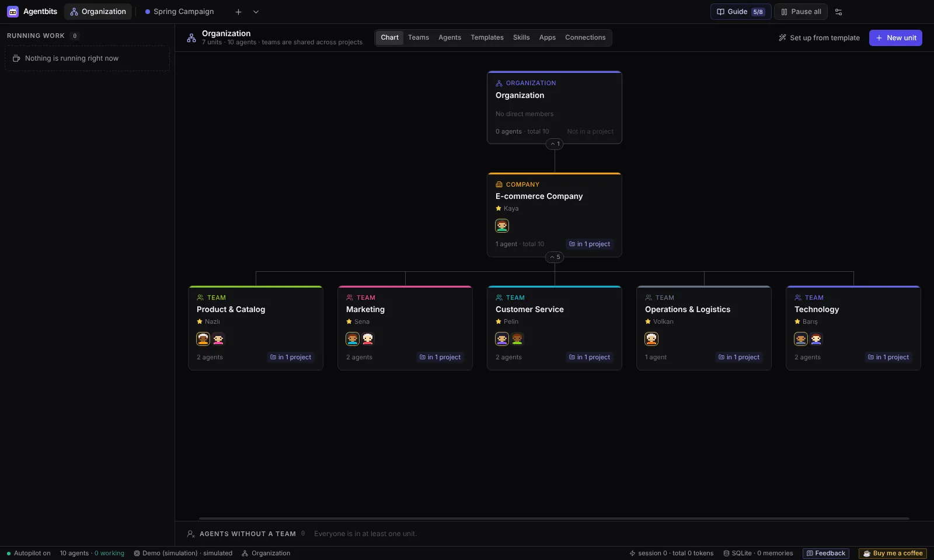The image size is (934, 560).
Task: Click the second agent avatar in Marketing team
Action: click(368, 339)
